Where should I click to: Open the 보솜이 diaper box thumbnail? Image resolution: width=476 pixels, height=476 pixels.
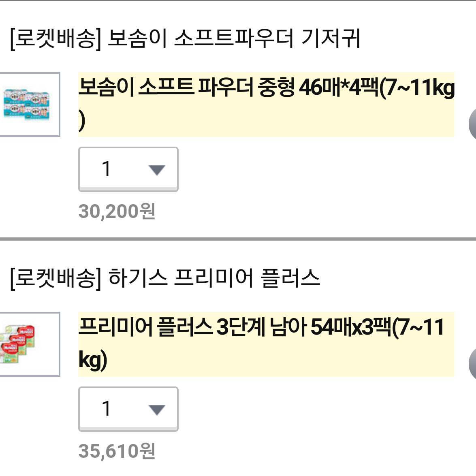pyautogui.click(x=30, y=105)
